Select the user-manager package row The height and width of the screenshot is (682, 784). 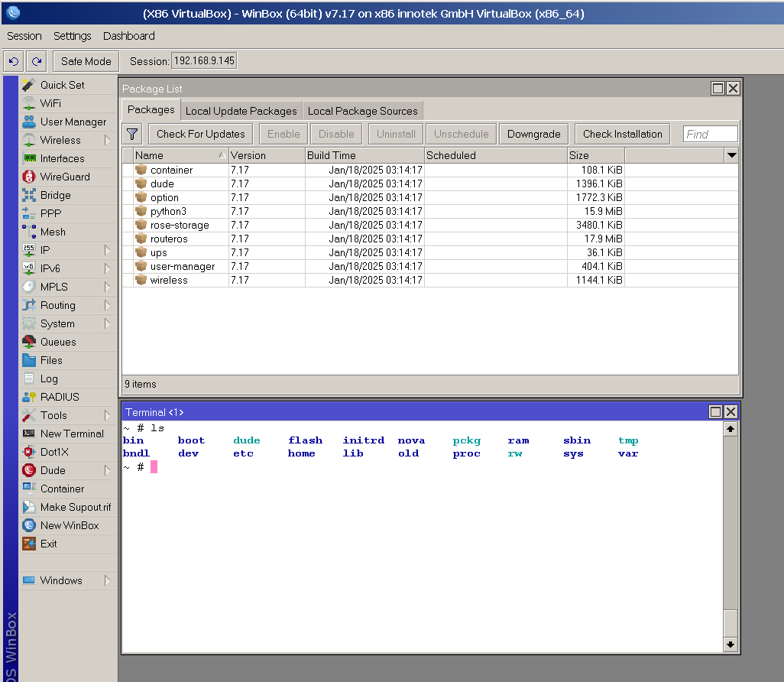click(x=430, y=266)
